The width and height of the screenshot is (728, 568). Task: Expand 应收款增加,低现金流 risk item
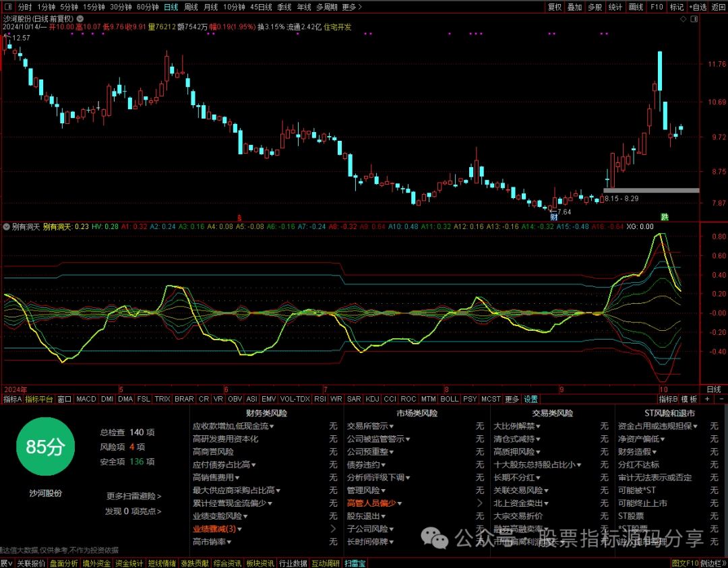point(233,426)
